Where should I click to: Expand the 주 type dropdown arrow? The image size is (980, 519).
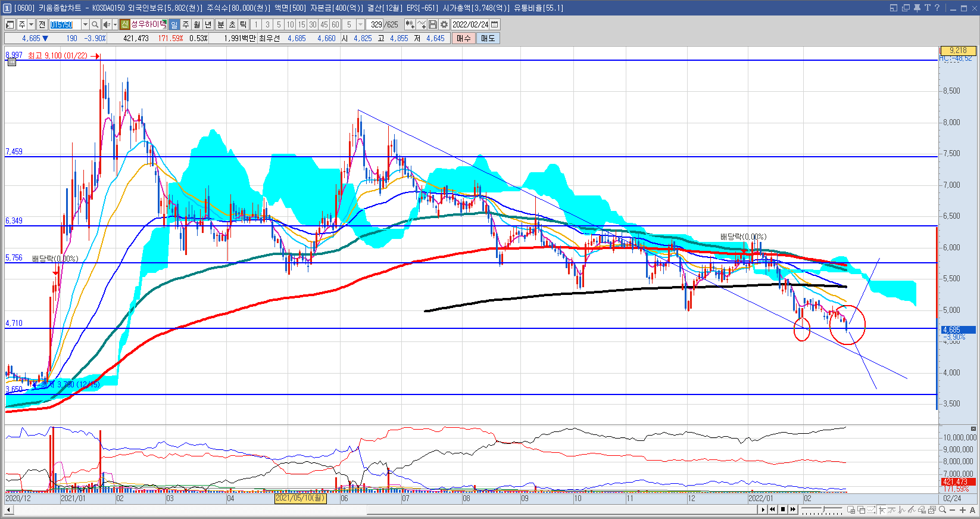click(x=31, y=24)
